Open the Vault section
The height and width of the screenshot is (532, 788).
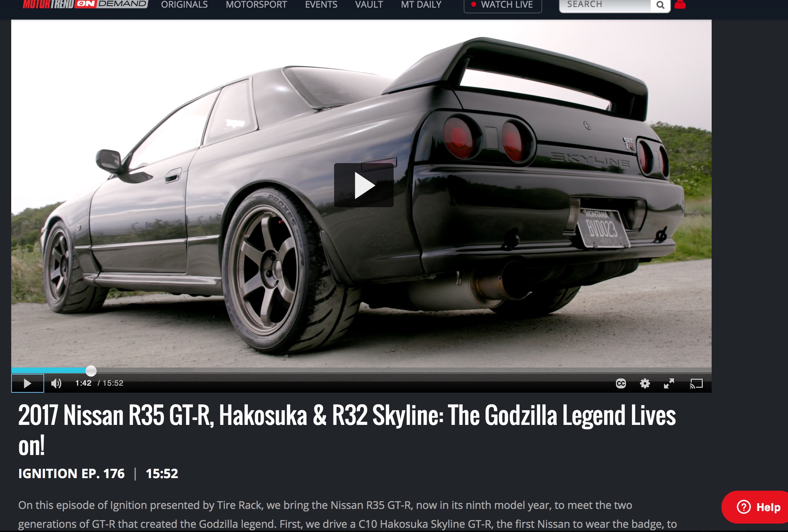pos(369,5)
